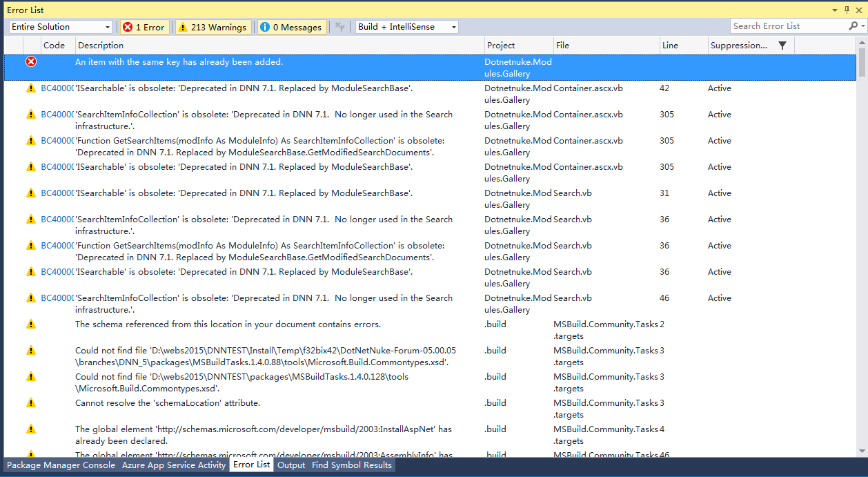
Task: Click warning icon for Container.ascx.vb line 42
Action: click(31, 88)
